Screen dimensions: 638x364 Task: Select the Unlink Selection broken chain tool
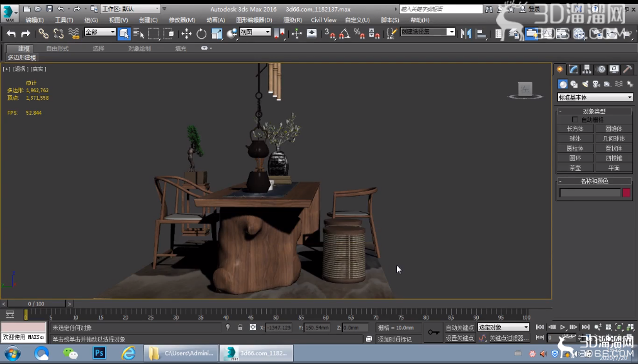click(x=59, y=34)
